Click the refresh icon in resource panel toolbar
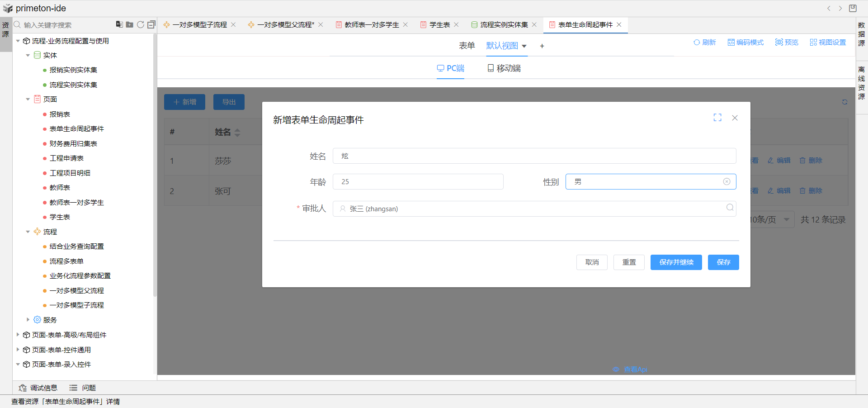 coord(141,24)
